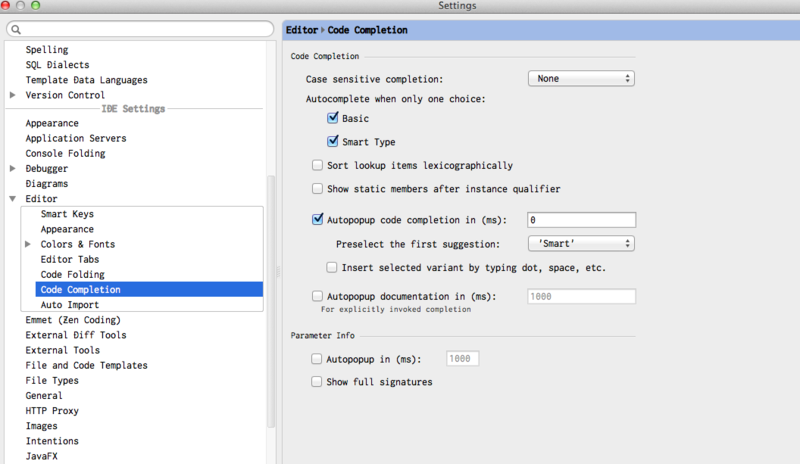The height and width of the screenshot is (464, 800).
Task: Expand the Debugger tree node
Action: pos(13,168)
